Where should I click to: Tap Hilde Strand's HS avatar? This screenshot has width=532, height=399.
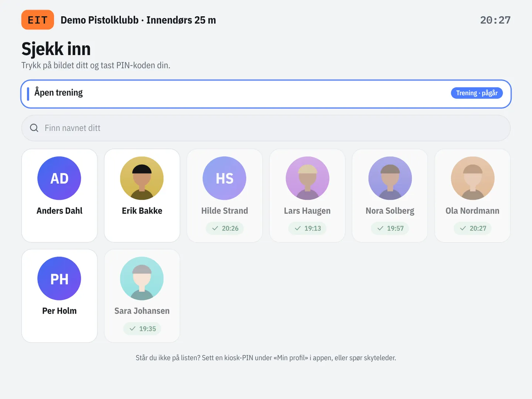225,178
